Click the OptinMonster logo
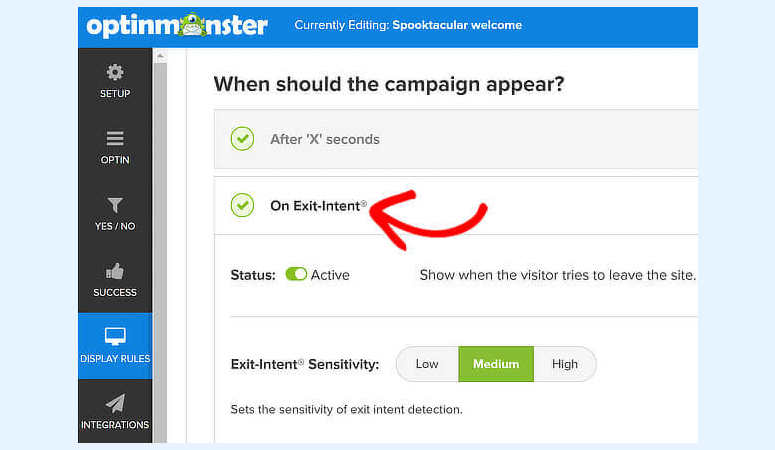 pos(177,26)
